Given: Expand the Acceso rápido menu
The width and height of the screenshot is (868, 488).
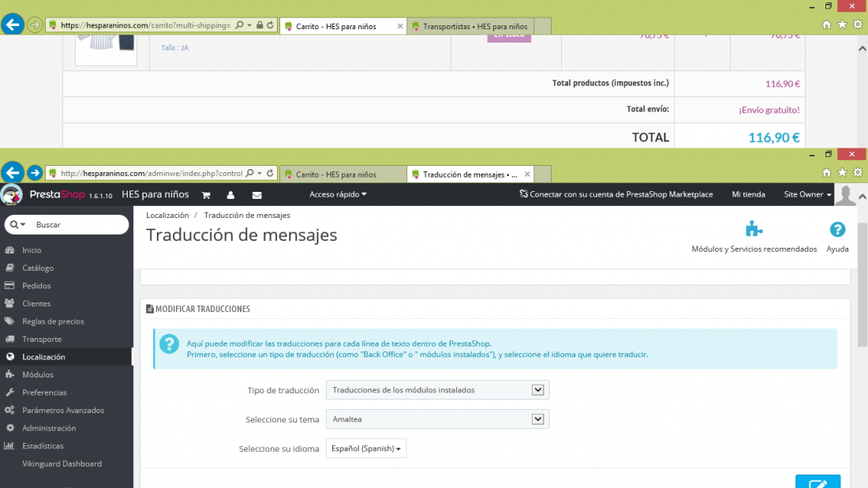Looking at the screenshot, I should tap(338, 194).
